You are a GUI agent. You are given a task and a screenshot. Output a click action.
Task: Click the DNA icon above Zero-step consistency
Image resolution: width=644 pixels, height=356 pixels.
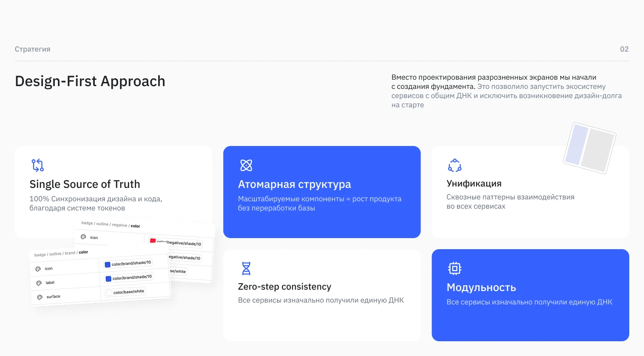click(x=246, y=268)
